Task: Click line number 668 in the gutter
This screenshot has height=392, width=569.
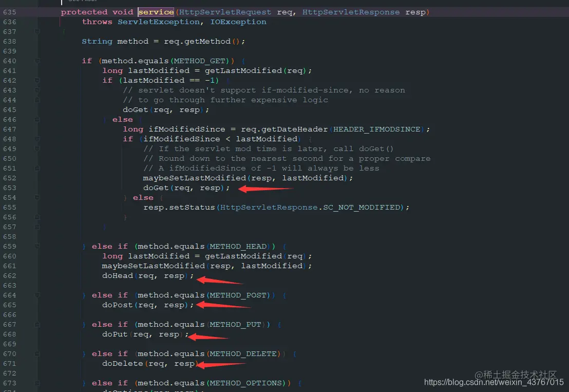Action: point(10,334)
